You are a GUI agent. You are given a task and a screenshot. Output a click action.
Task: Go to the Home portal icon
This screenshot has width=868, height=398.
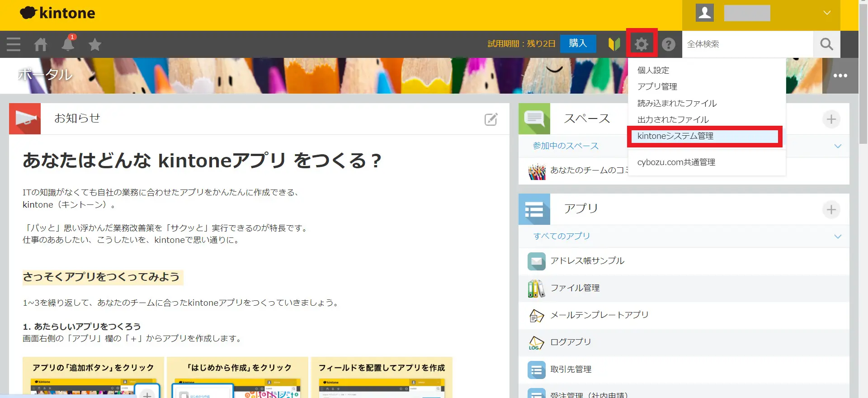[41, 44]
